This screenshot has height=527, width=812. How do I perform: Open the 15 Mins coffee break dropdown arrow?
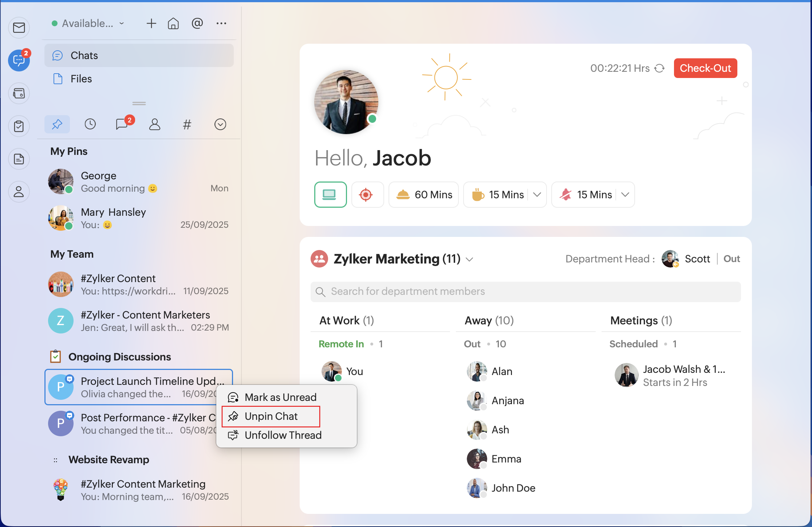coord(537,195)
